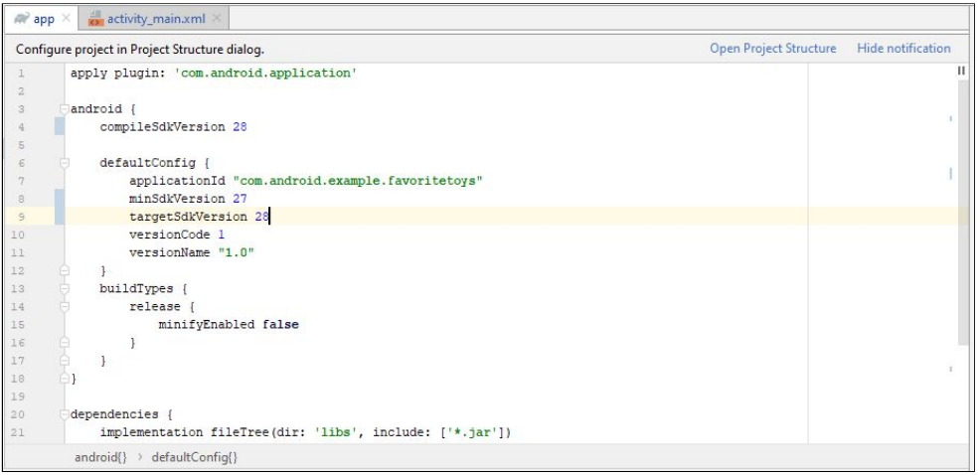Switch to the activity_main.xml tab
980x475 pixels.
click(155, 19)
